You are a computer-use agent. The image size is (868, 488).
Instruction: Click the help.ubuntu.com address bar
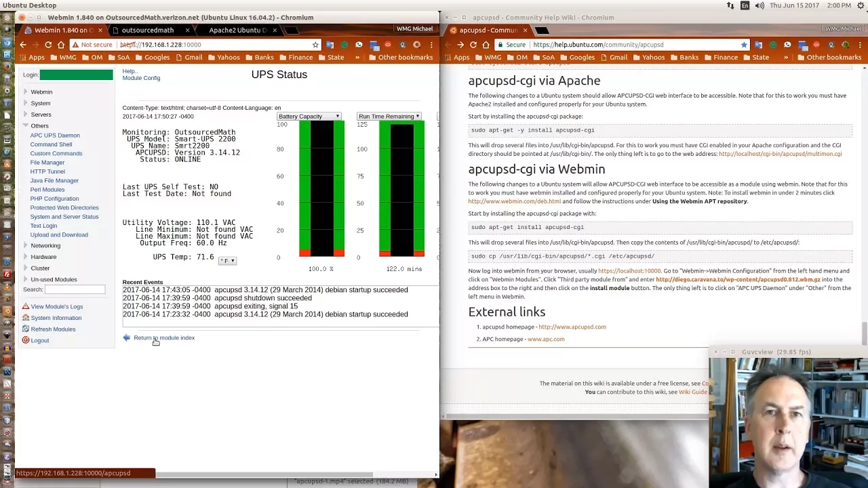[620, 45]
